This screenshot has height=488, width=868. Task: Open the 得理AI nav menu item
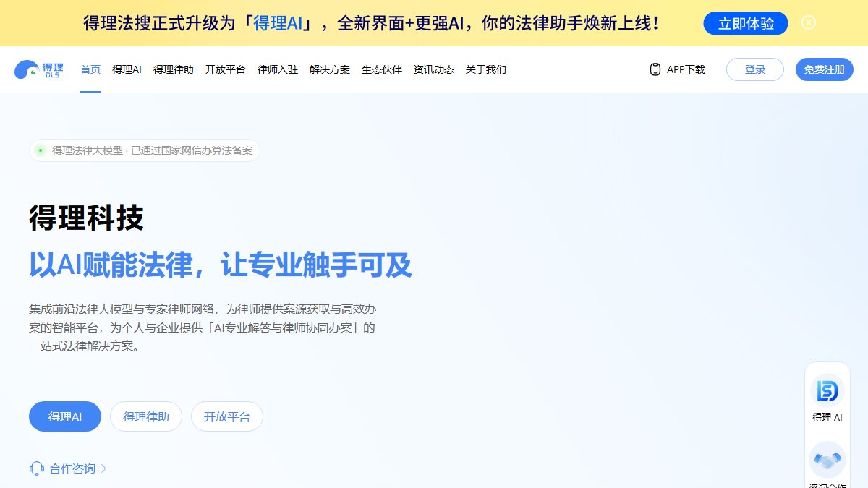point(127,69)
